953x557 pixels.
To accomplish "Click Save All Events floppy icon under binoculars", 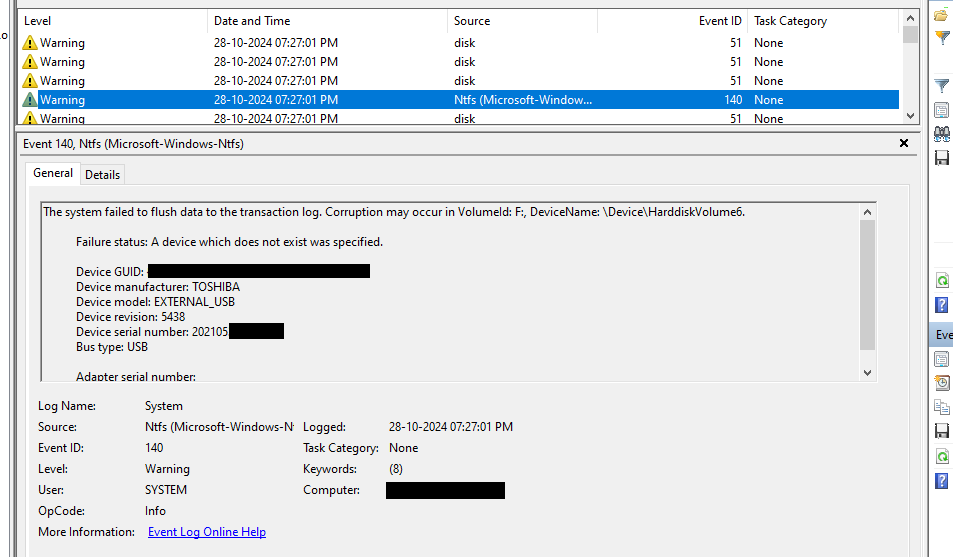I will [x=941, y=157].
